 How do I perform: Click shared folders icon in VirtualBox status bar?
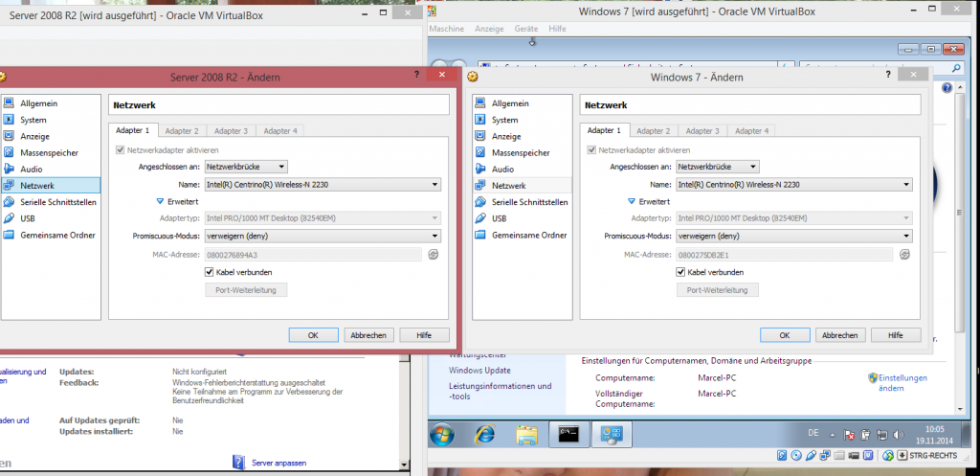pyautogui.click(x=839, y=455)
